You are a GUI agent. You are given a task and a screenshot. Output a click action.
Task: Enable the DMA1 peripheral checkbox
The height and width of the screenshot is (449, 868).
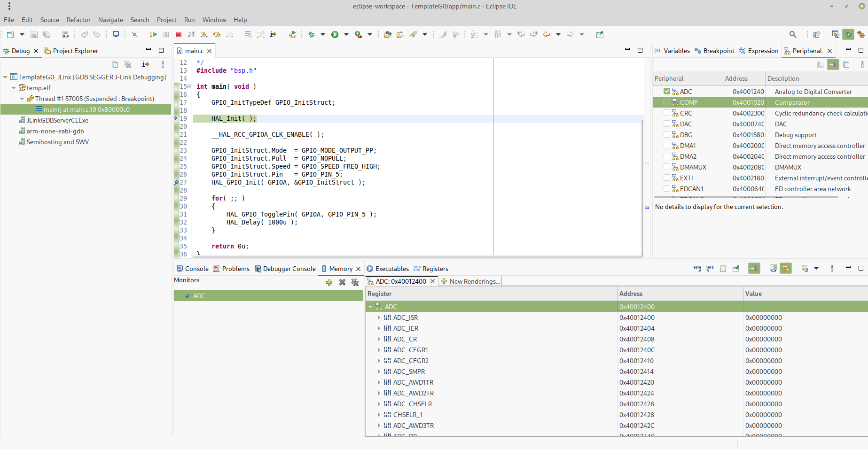click(667, 146)
